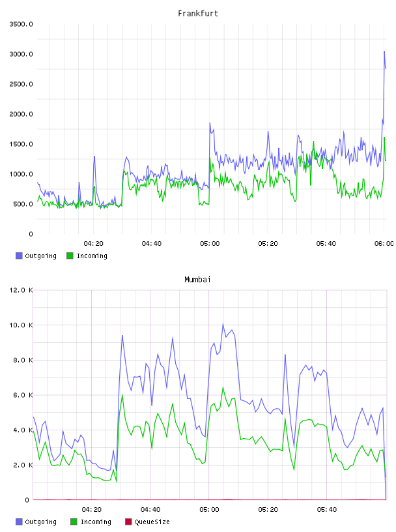Screen dimensions: 396x532
Task: Click the Frankfurt chart title
Action: (x=198, y=14)
